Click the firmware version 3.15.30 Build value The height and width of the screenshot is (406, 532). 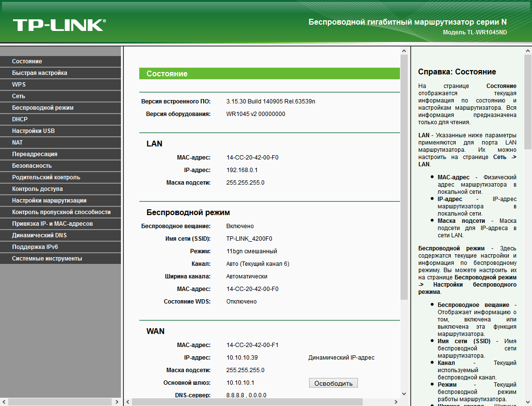point(271,101)
